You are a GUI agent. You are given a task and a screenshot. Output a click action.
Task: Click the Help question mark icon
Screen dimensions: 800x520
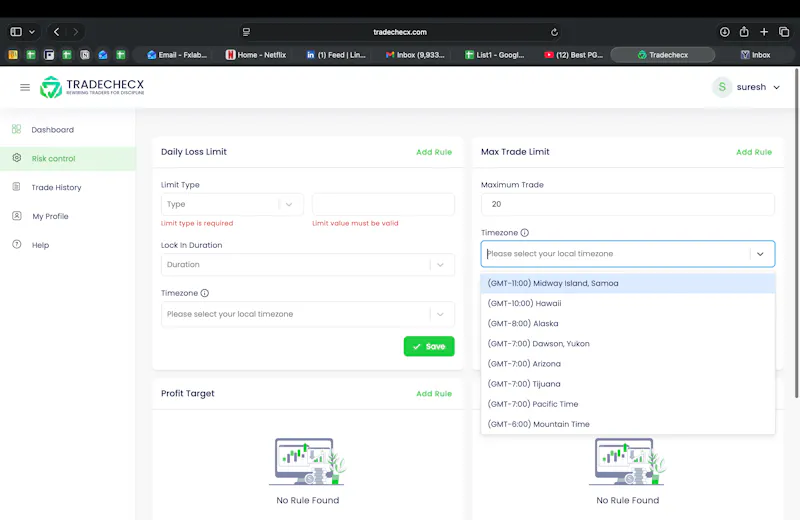(x=16, y=244)
